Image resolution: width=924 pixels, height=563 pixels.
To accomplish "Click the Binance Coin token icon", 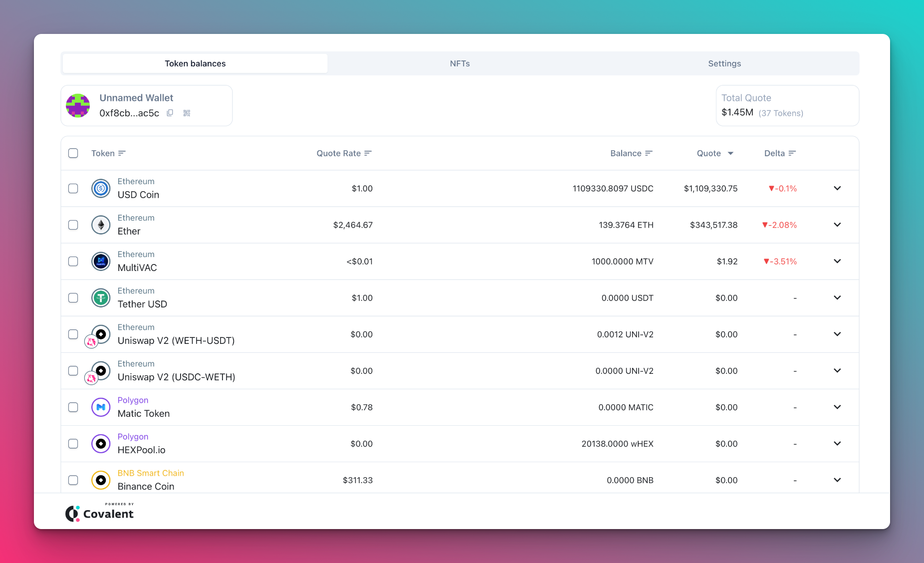I will coord(101,480).
